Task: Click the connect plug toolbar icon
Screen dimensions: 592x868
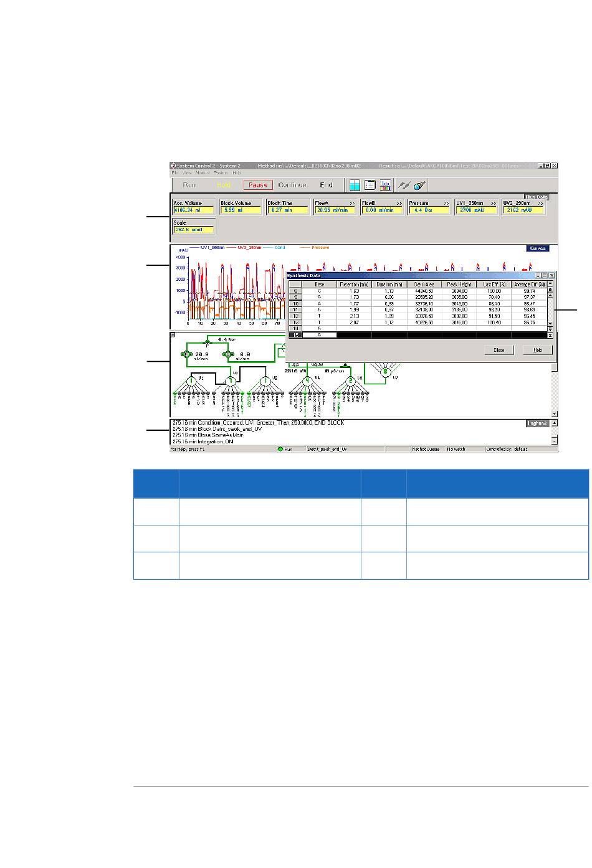Action: [403, 185]
